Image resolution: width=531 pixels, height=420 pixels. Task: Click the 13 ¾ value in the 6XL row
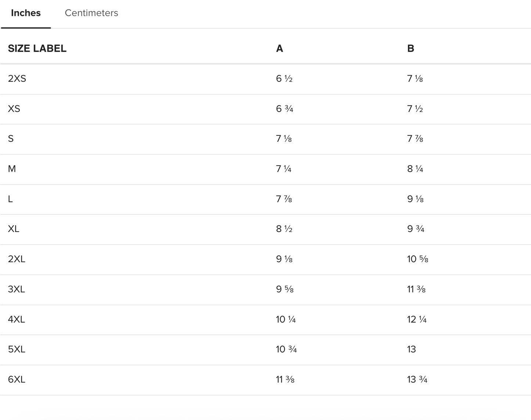[x=417, y=379]
